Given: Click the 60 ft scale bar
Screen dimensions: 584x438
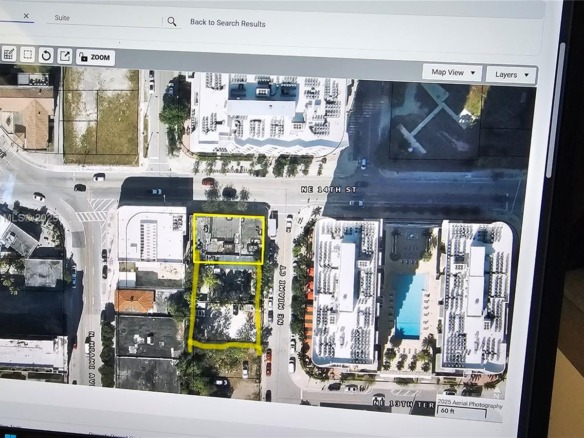Looking at the screenshot, I should pos(462,412).
